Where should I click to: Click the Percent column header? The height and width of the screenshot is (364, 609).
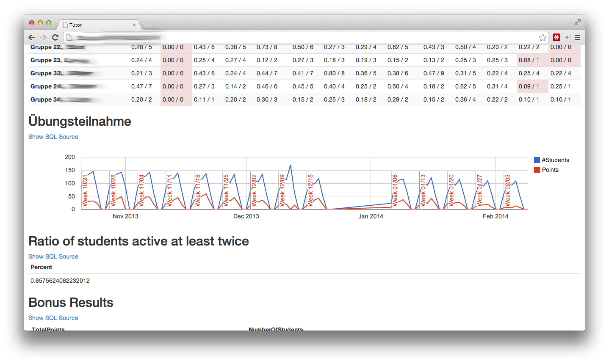pos(41,267)
